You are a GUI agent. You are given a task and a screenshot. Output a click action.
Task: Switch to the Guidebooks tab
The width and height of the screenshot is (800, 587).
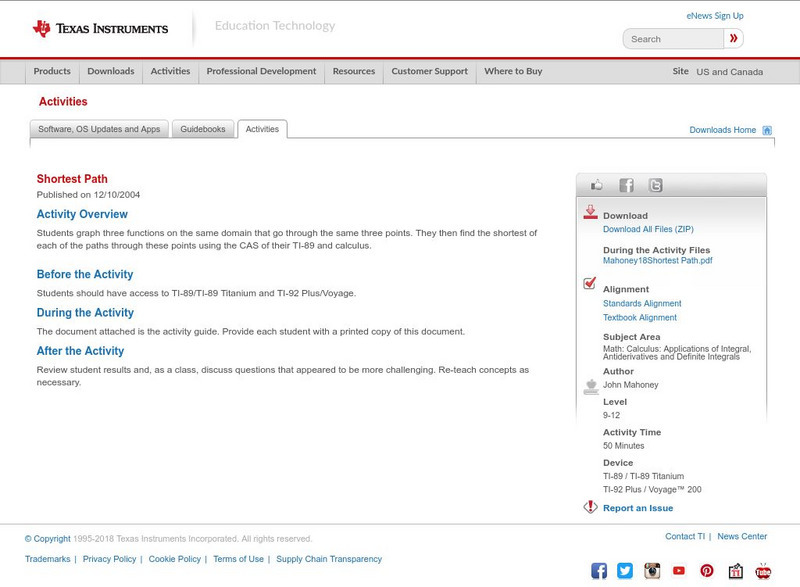click(203, 129)
